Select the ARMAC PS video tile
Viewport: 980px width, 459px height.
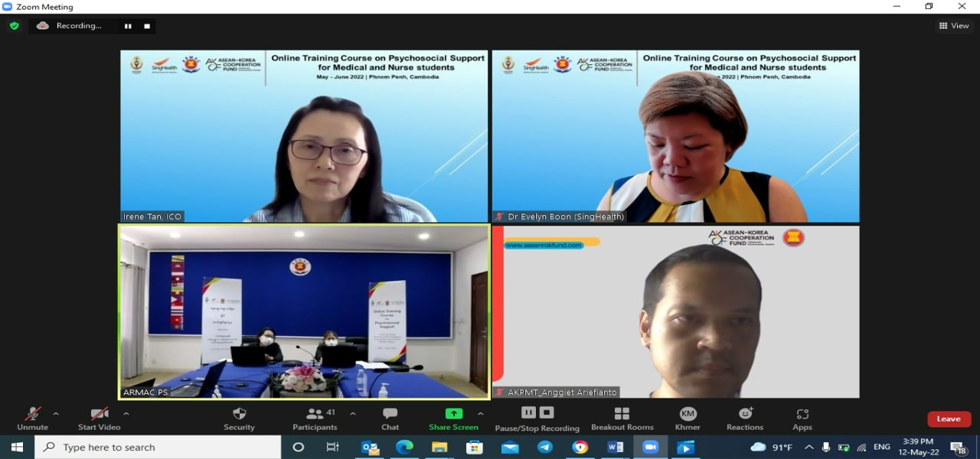(x=304, y=311)
